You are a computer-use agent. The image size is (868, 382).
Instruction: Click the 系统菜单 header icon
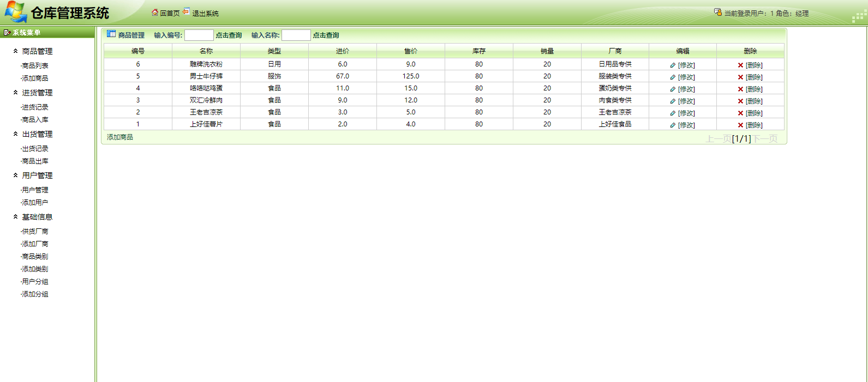click(7, 33)
